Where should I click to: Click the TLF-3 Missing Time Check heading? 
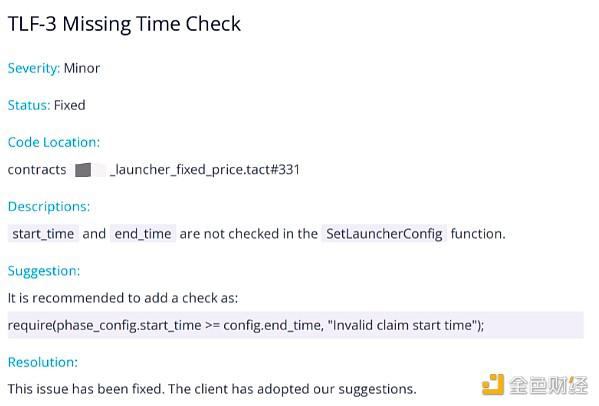coord(124,24)
